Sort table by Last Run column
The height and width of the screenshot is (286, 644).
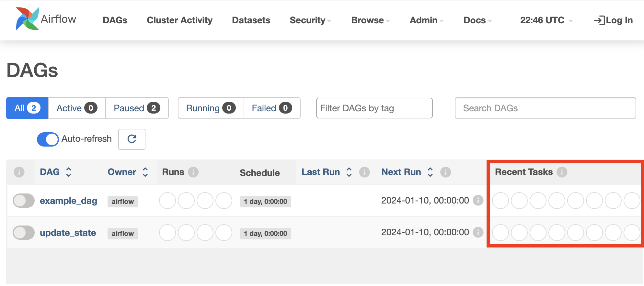click(x=327, y=172)
